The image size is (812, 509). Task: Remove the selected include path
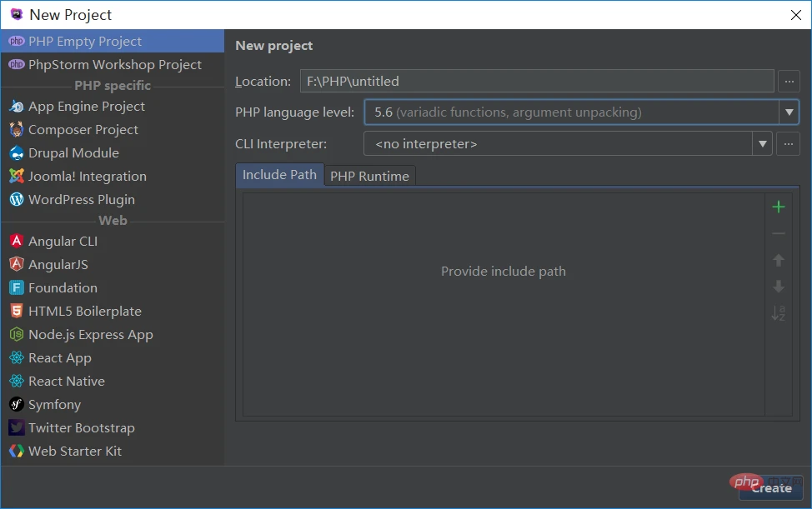click(x=778, y=233)
